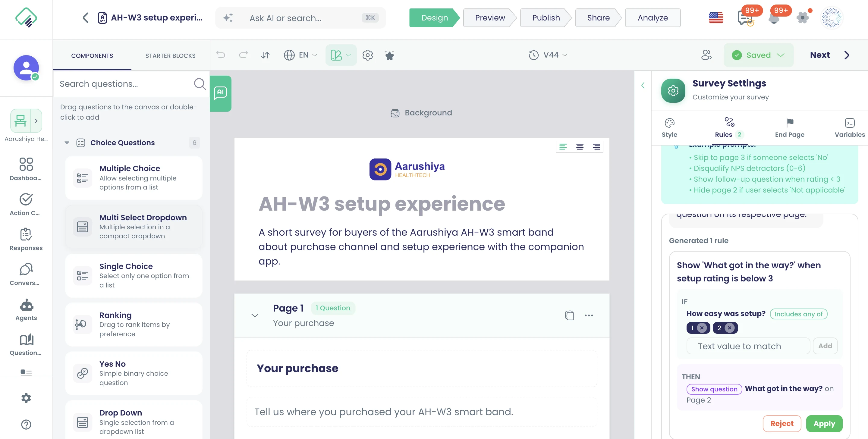
Task: Open the V44 version history dropdown
Action: [x=548, y=55]
